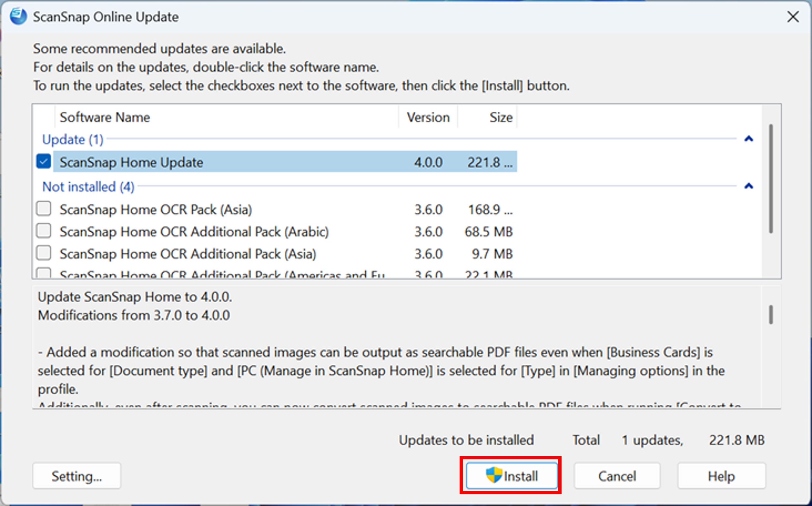Select the ScanSnap Home Update row
812x506 pixels.
(285, 162)
